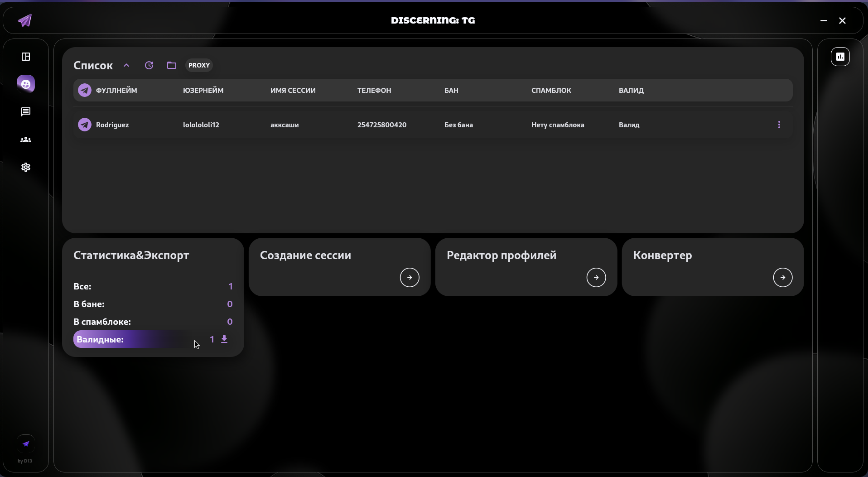This screenshot has height=477, width=868.
Task: Click the СПАМБЛОК column header
Action: [x=551, y=90]
